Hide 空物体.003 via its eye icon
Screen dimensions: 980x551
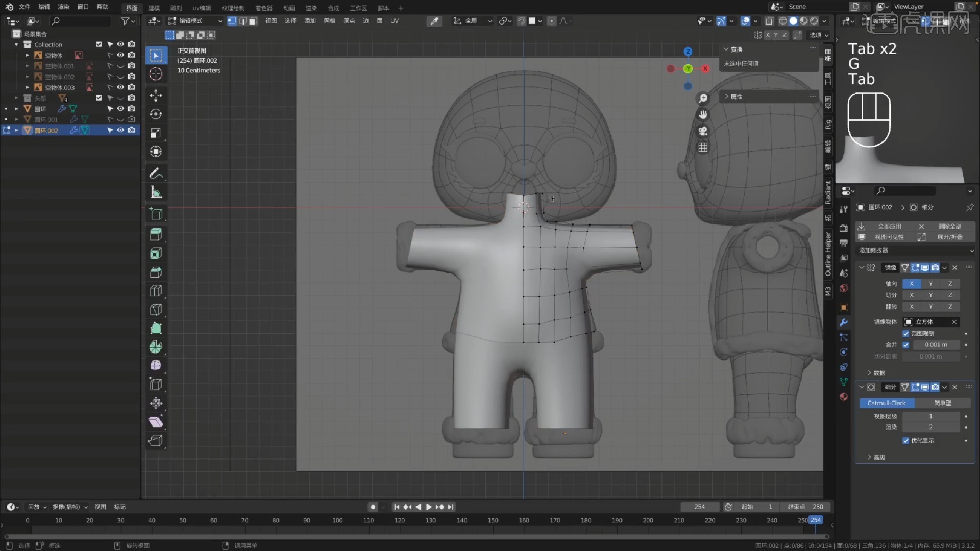point(120,87)
